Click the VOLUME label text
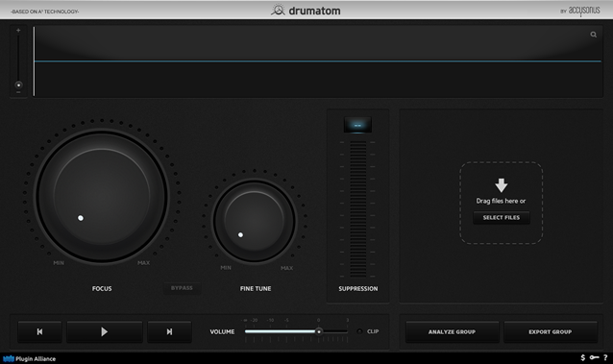613x364 pixels. (222, 331)
